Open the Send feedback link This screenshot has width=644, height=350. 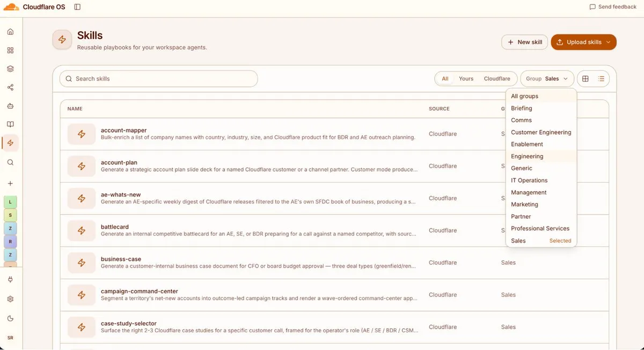coord(613,7)
